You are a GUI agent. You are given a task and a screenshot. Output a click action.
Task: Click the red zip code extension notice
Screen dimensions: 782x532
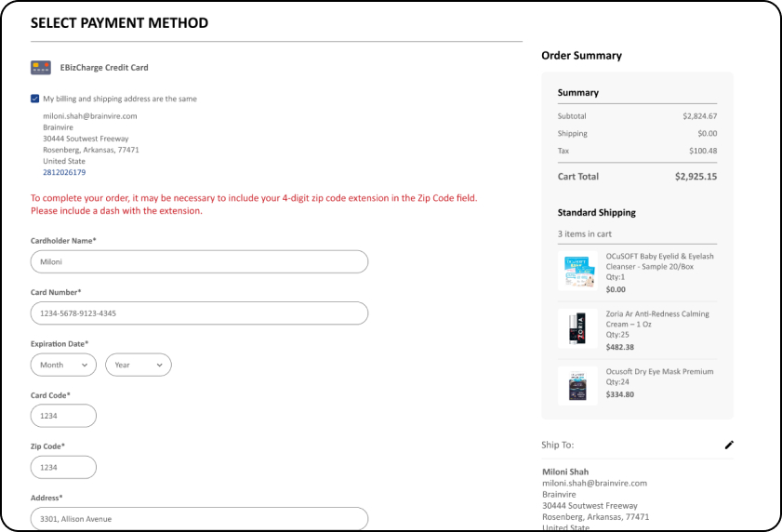(254, 204)
